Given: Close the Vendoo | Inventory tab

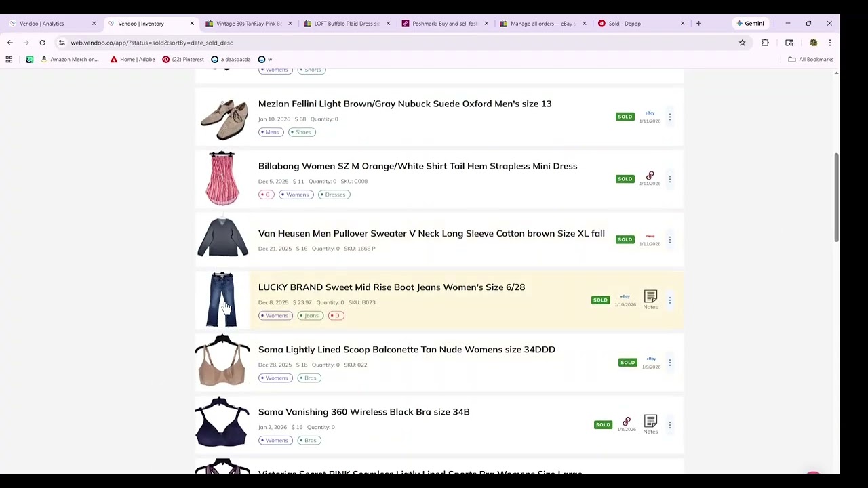Looking at the screenshot, I should click(x=192, y=24).
